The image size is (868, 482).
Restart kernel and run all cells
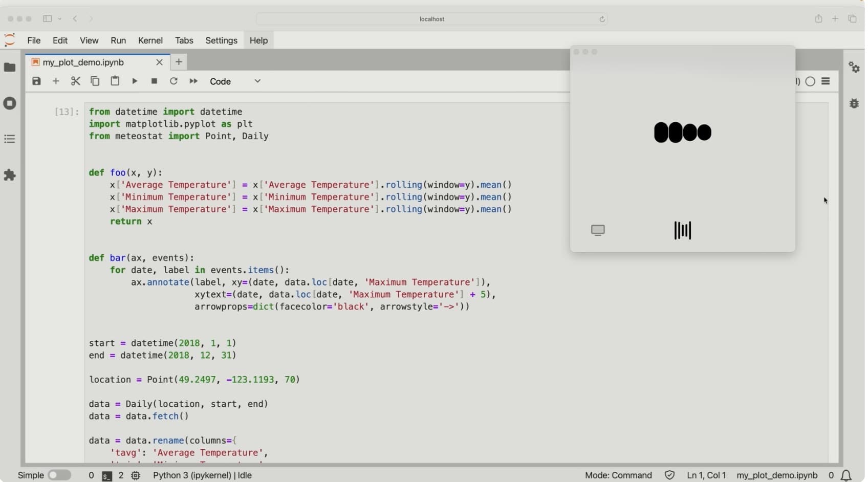[193, 81]
